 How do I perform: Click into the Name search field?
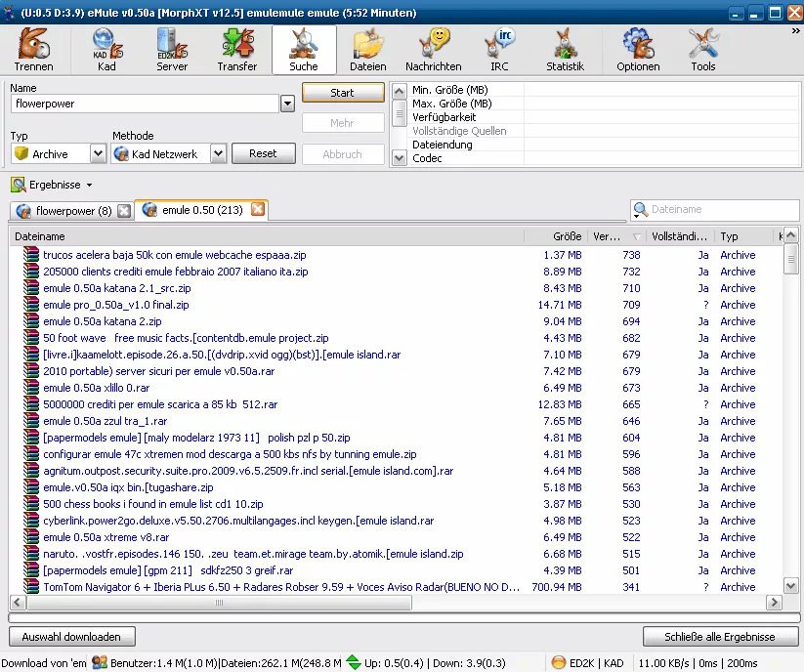click(x=145, y=105)
